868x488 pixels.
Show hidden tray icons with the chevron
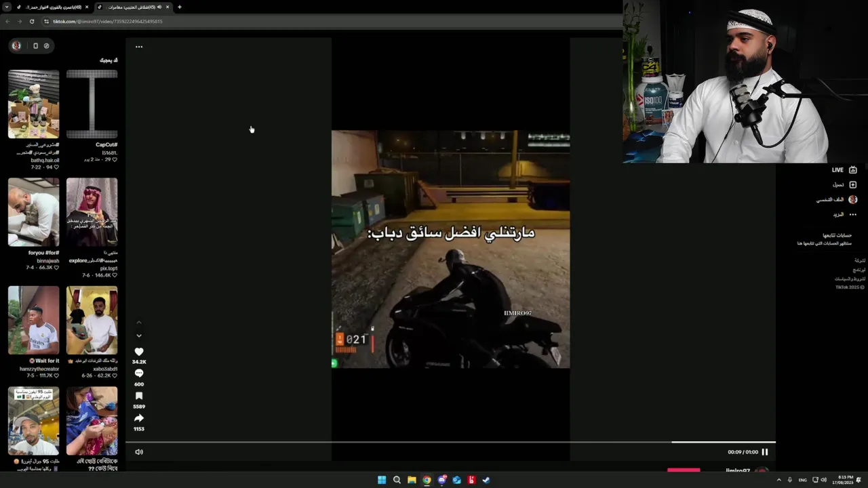click(x=778, y=480)
